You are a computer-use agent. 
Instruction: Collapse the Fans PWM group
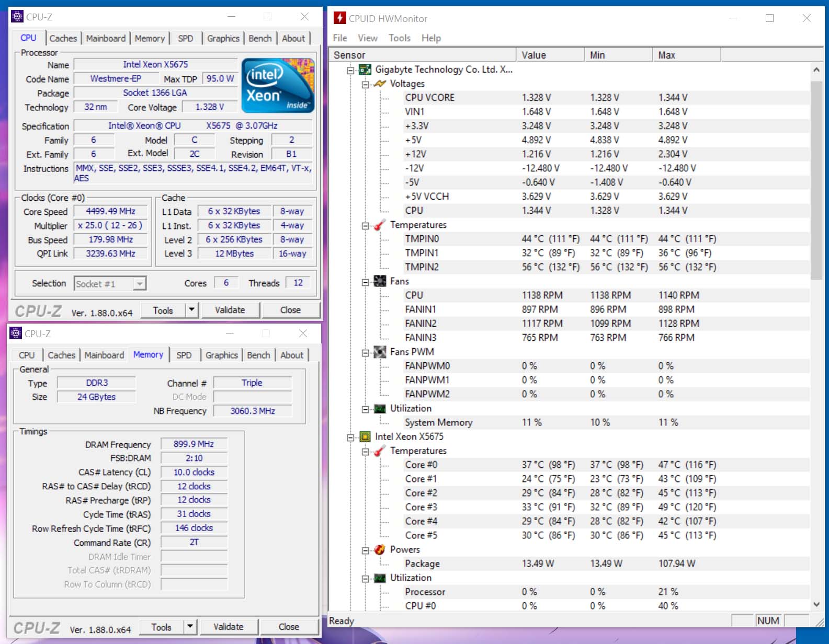click(365, 352)
